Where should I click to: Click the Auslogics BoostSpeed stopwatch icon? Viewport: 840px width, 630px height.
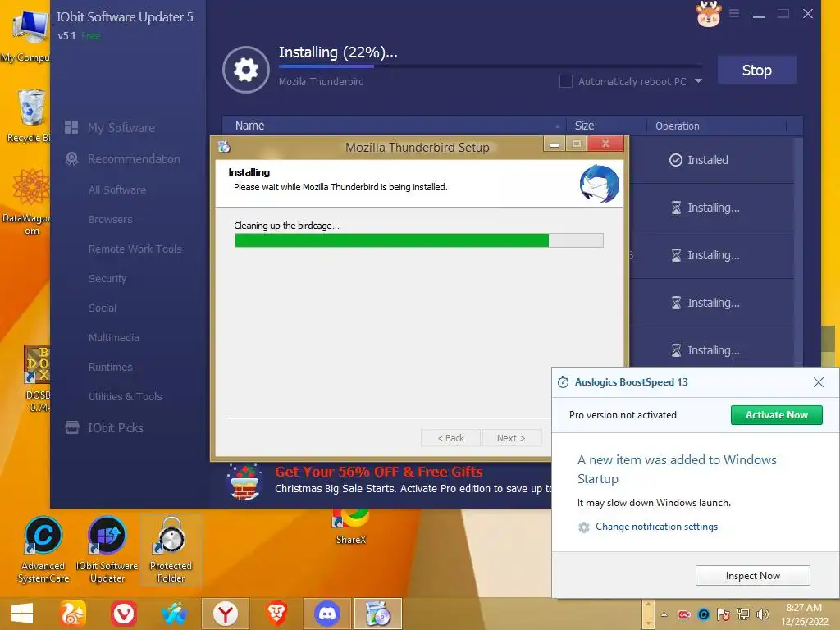[563, 382]
